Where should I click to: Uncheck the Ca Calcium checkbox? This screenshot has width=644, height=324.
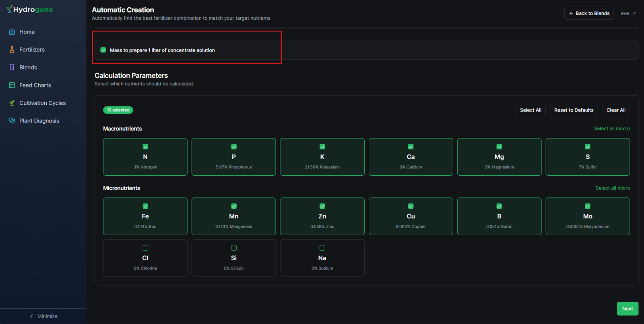pyautogui.click(x=411, y=147)
